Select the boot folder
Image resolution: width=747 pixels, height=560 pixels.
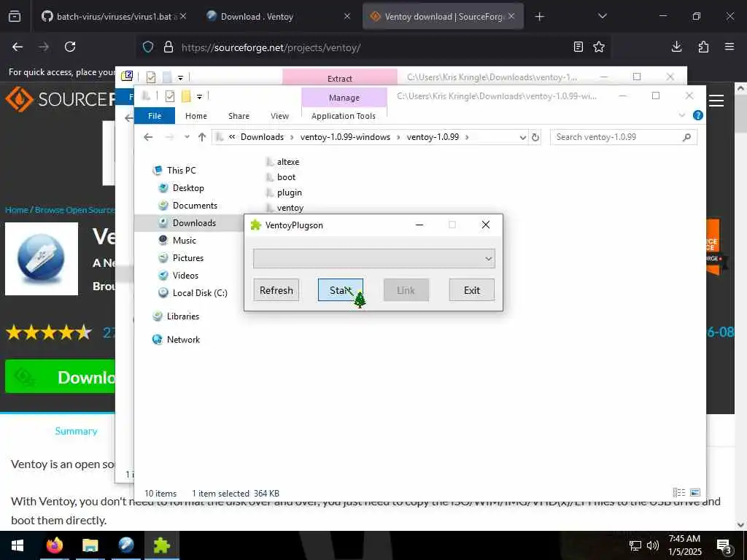286,177
